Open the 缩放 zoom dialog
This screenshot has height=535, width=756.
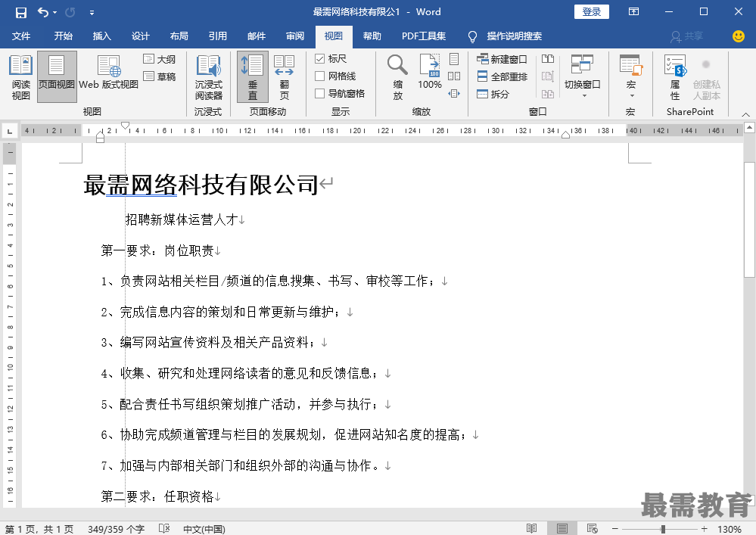[x=397, y=77]
